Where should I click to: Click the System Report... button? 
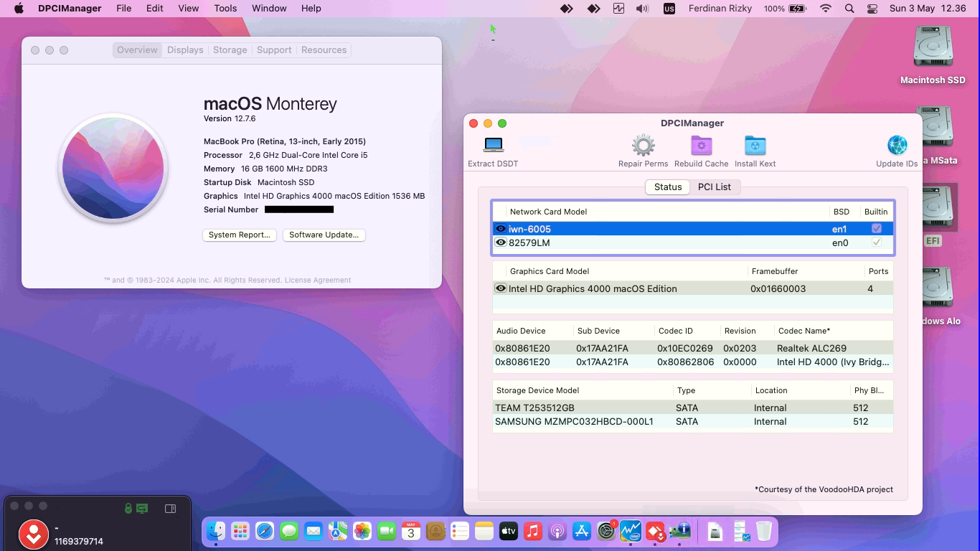239,235
